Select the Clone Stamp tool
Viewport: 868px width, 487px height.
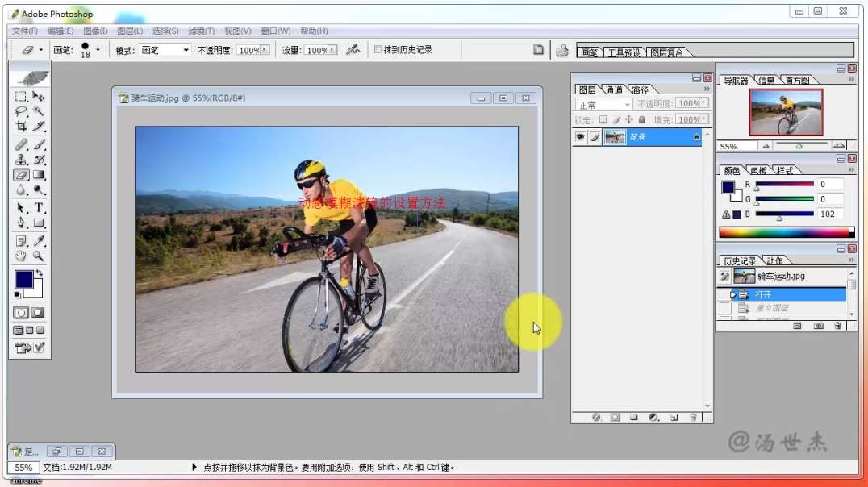21,160
